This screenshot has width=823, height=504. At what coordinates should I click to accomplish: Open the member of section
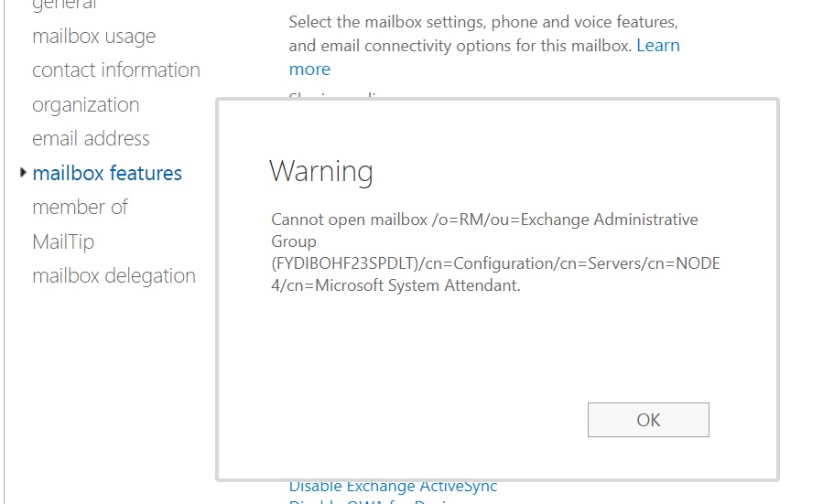point(80,207)
